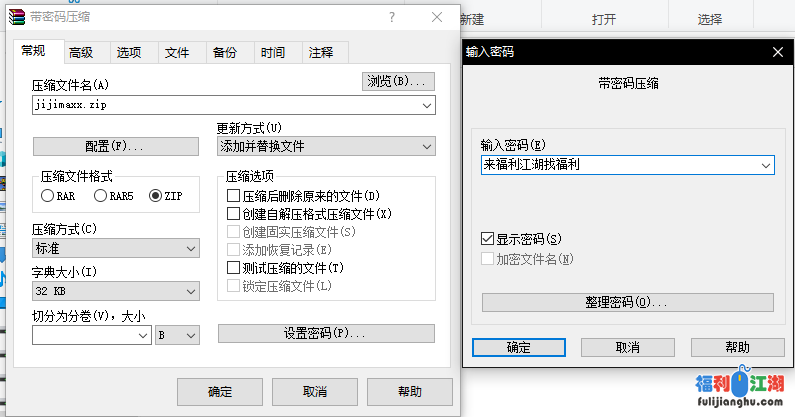
Task: Toggle 显示密码 checkbox
Action: 488,240
